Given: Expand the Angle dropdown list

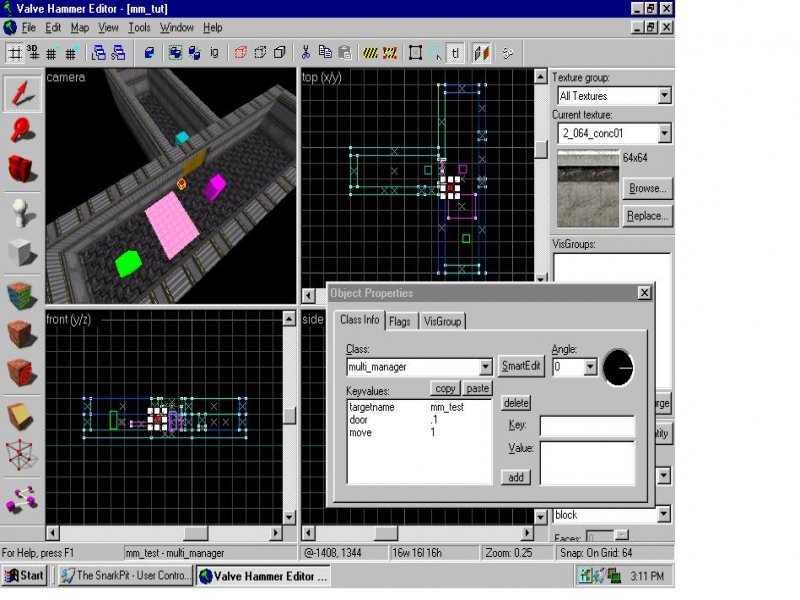Looking at the screenshot, I should click(x=589, y=368).
